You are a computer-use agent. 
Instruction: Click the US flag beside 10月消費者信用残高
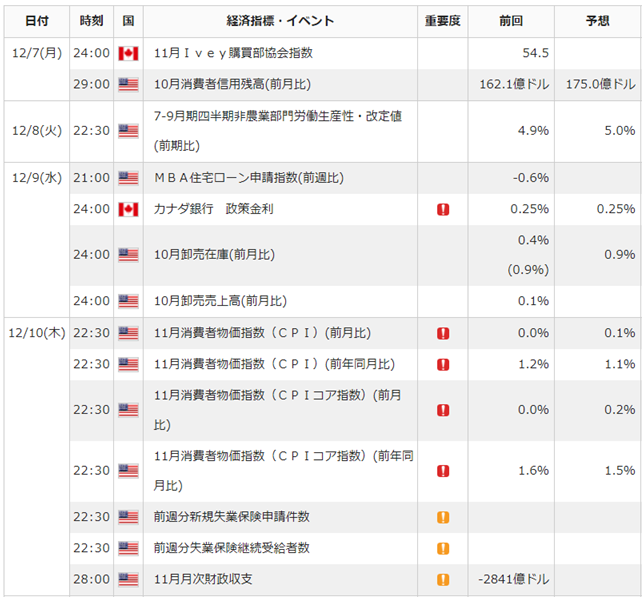[x=128, y=85]
